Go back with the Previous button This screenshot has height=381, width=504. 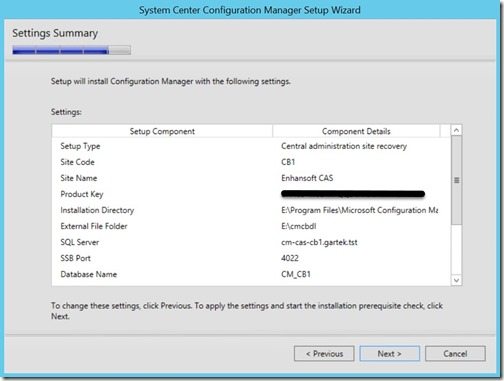coord(324,353)
